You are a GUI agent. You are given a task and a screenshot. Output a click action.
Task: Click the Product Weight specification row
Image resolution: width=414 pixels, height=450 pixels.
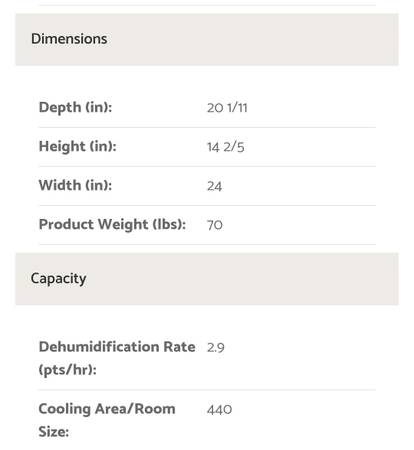[207, 225]
